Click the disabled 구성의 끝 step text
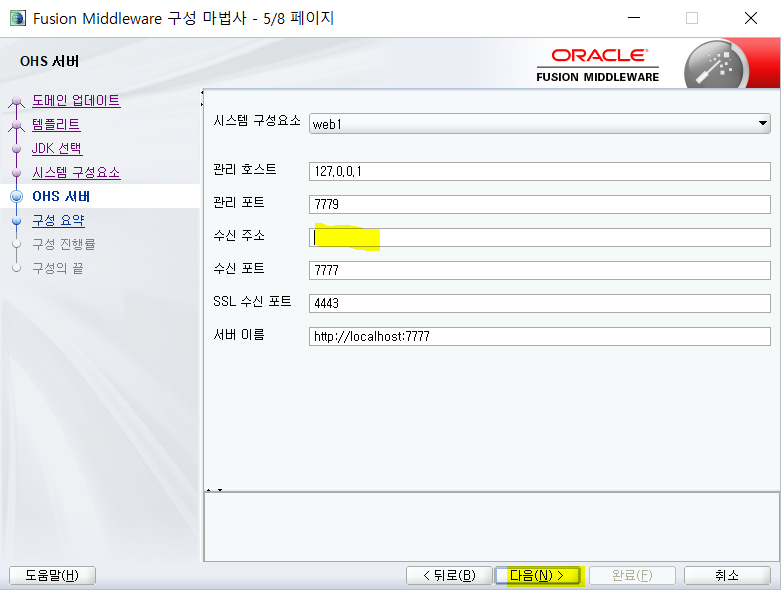Screen dimensions: 781x590 coord(58,268)
